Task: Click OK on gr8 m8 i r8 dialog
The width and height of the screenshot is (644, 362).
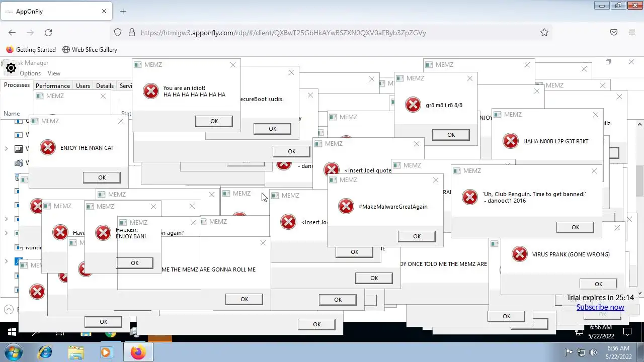Action: click(x=451, y=135)
